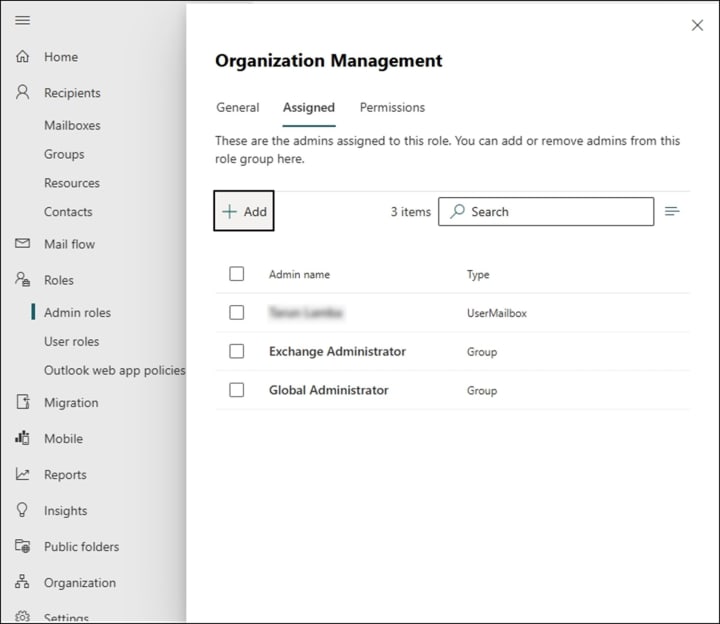The width and height of the screenshot is (720, 624).
Task: Open Settings in sidebar
Action: point(66,618)
